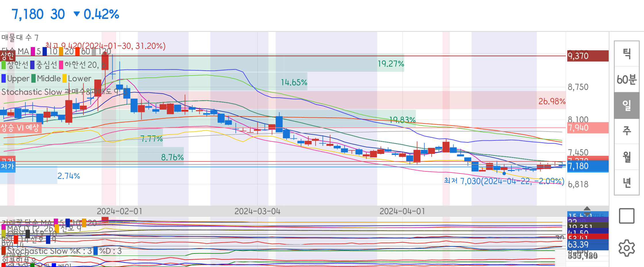
Task: Click the 상승 VI 예상 label tag
Action: click(x=20, y=128)
